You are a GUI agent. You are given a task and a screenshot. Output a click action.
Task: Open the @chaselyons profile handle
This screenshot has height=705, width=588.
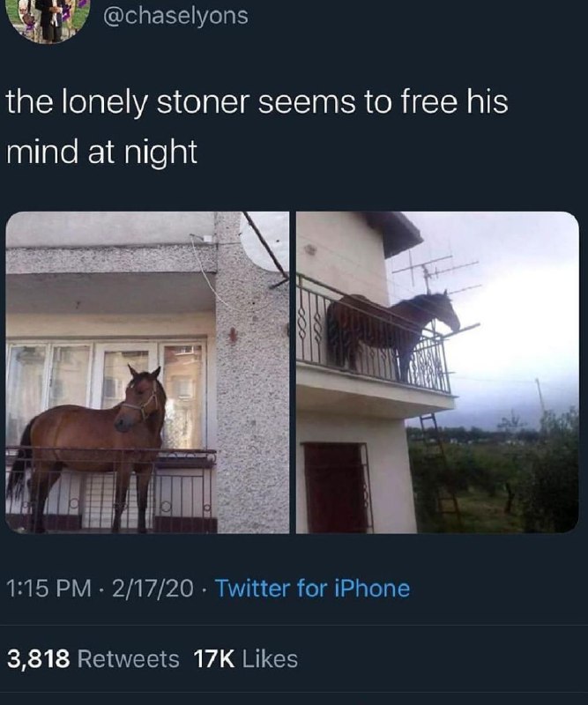point(175,16)
